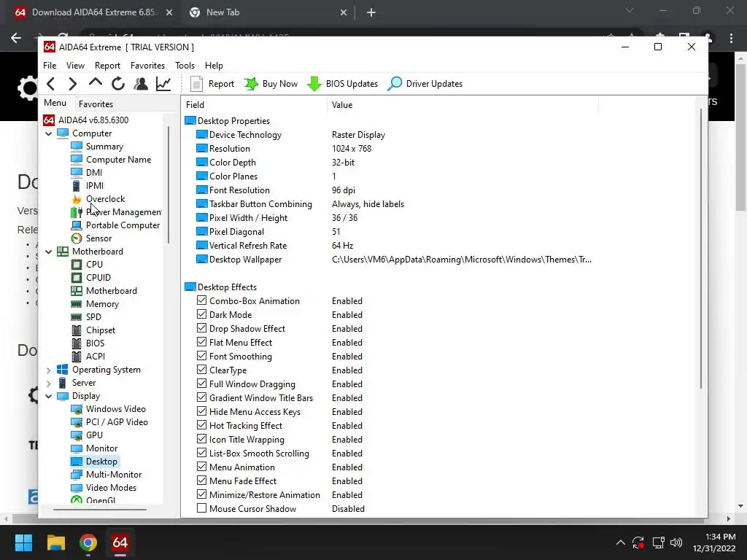Show hidden system tray icons

[620, 542]
